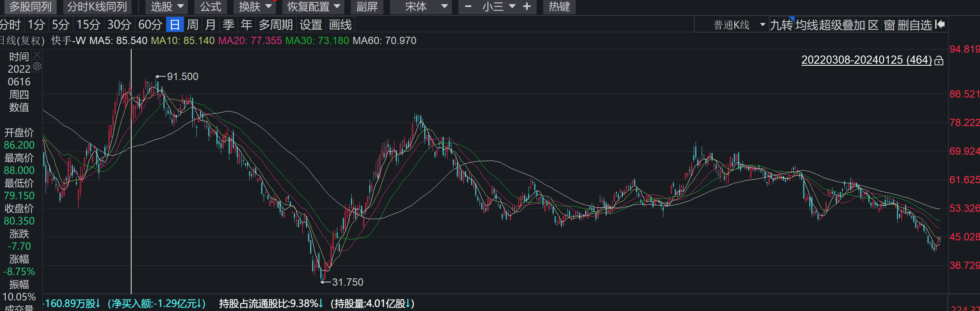Click the 分时K线同列 button
This screenshot has width=980, height=311.
point(97,7)
